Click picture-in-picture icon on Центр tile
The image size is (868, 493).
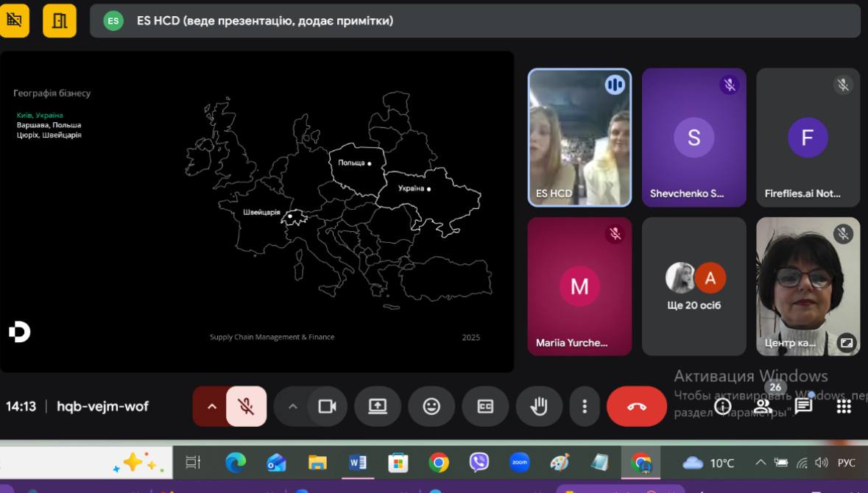(x=847, y=342)
